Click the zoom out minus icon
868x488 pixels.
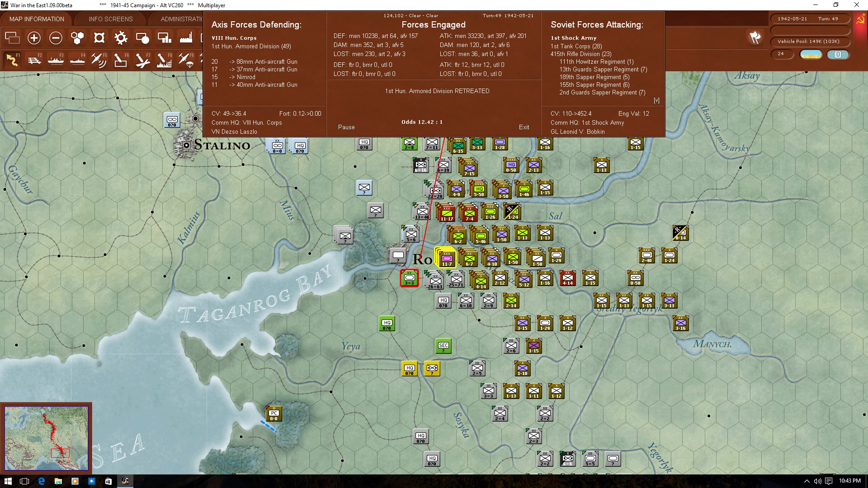tap(56, 38)
